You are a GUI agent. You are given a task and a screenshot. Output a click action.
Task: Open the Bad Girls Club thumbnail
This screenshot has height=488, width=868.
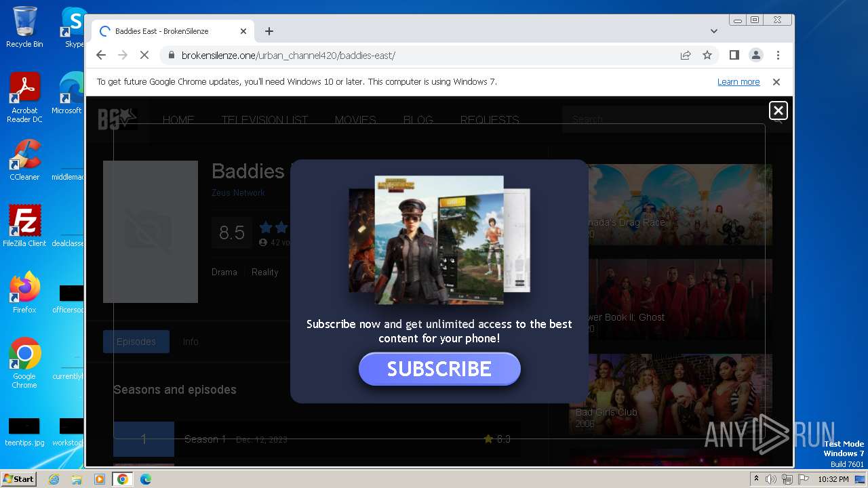tap(671, 394)
